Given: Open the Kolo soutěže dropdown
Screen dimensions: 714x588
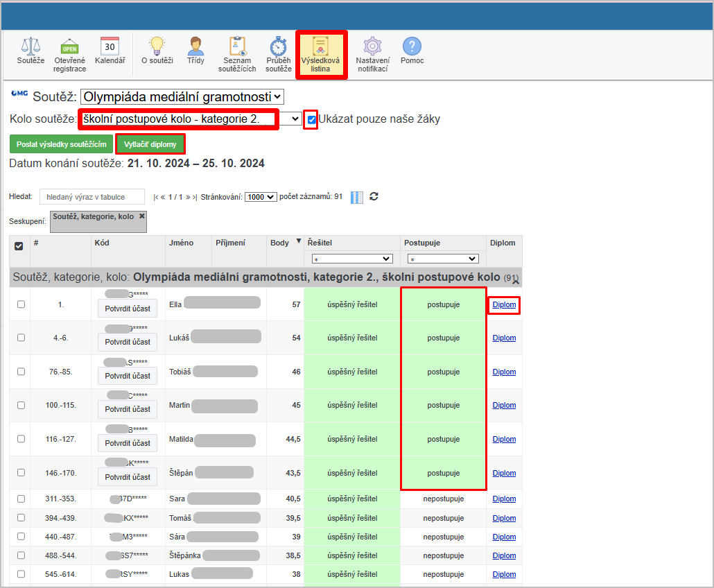Looking at the screenshot, I should pos(191,119).
